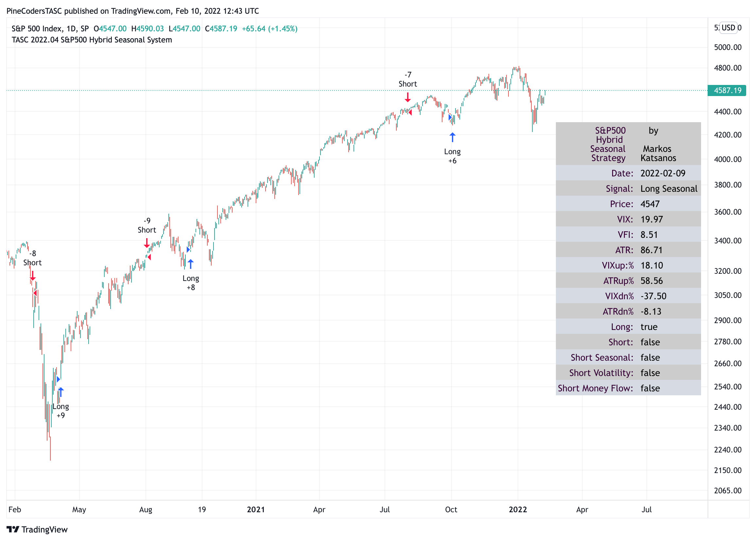Click the May label on time axis
The height and width of the screenshot is (541, 756).
pos(79,510)
